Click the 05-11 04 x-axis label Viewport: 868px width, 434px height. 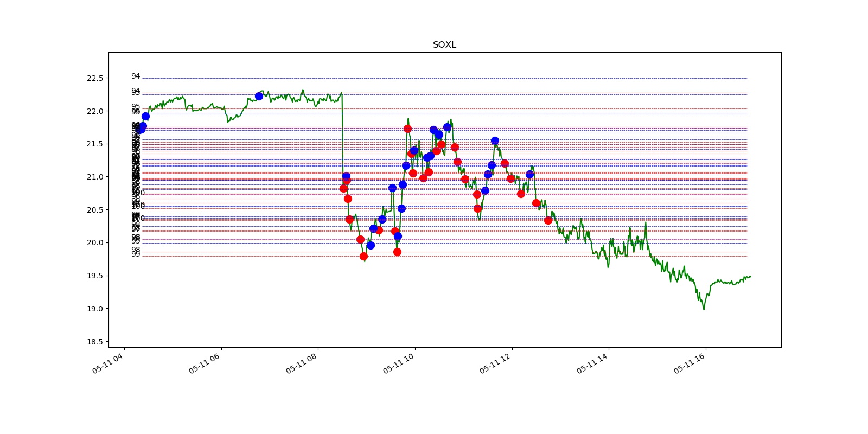pyautogui.click(x=108, y=363)
